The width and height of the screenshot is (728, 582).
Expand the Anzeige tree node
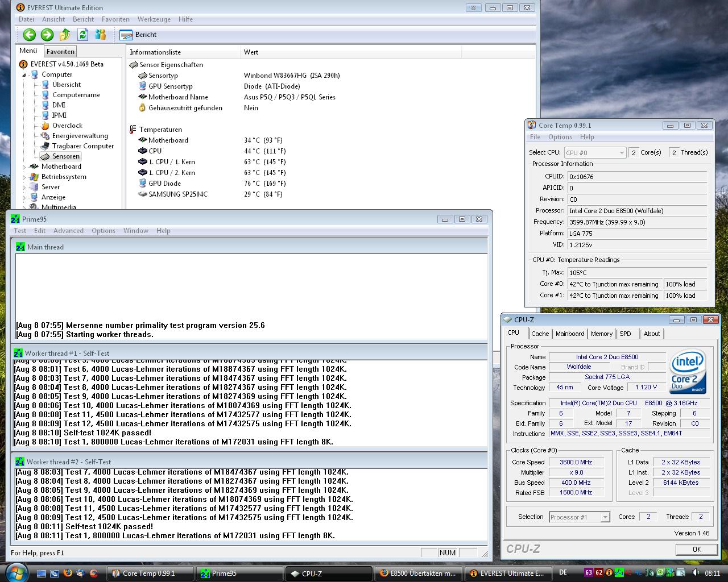24,197
